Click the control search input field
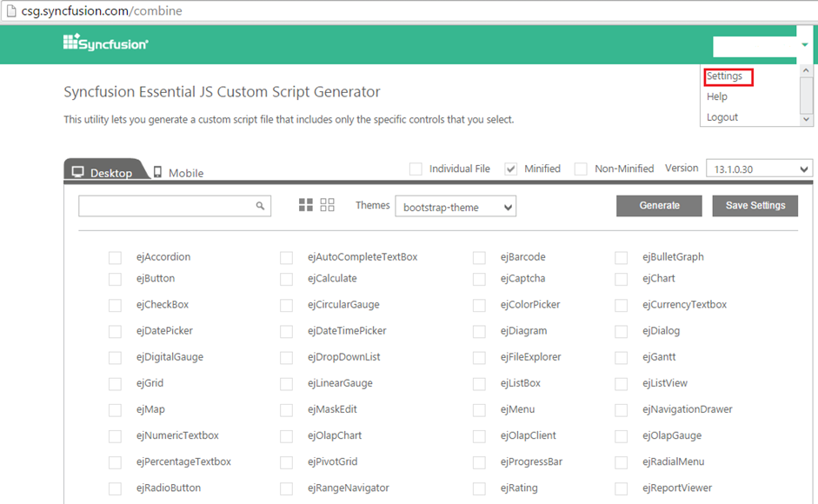 pos(175,206)
